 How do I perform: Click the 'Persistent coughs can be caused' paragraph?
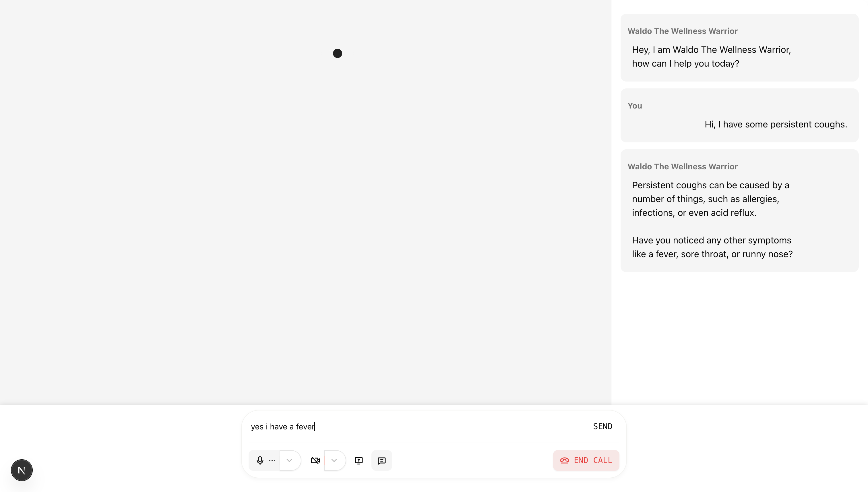tap(710, 199)
